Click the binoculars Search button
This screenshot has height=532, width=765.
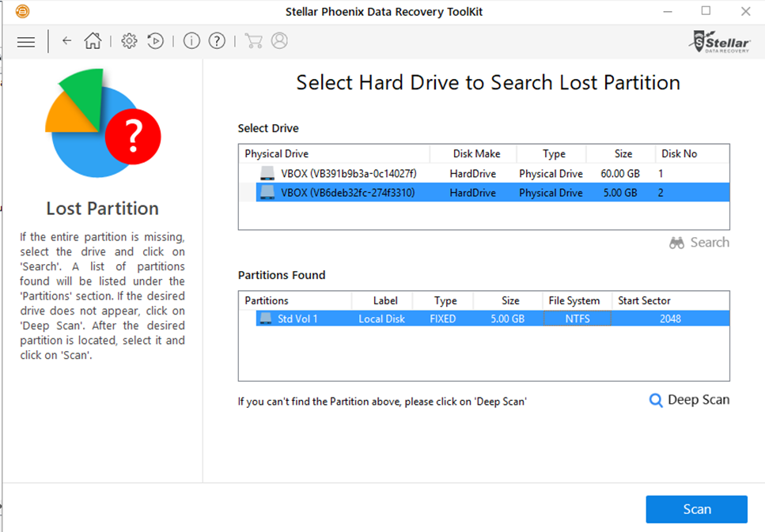[699, 243]
